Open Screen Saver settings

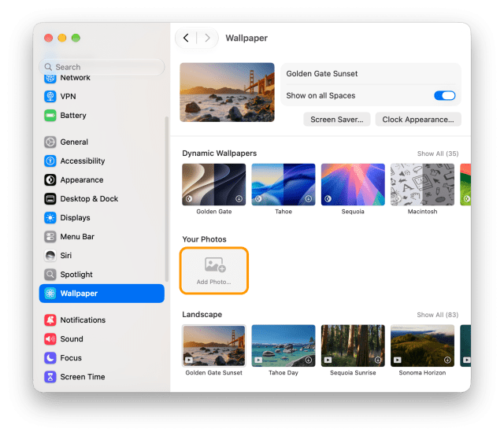(337, 120)
